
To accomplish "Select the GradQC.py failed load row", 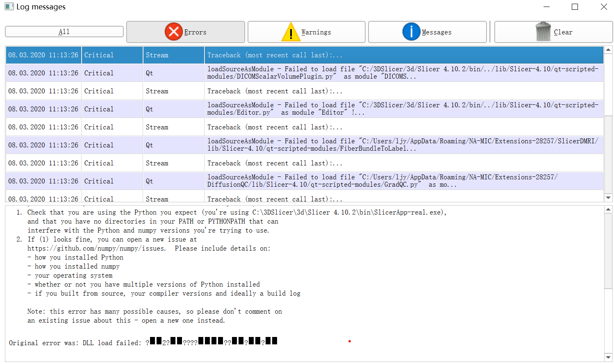I will 305,181.
